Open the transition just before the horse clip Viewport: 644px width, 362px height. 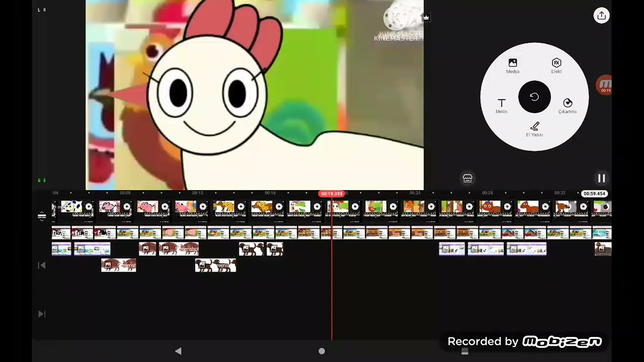tap(507, 207)
